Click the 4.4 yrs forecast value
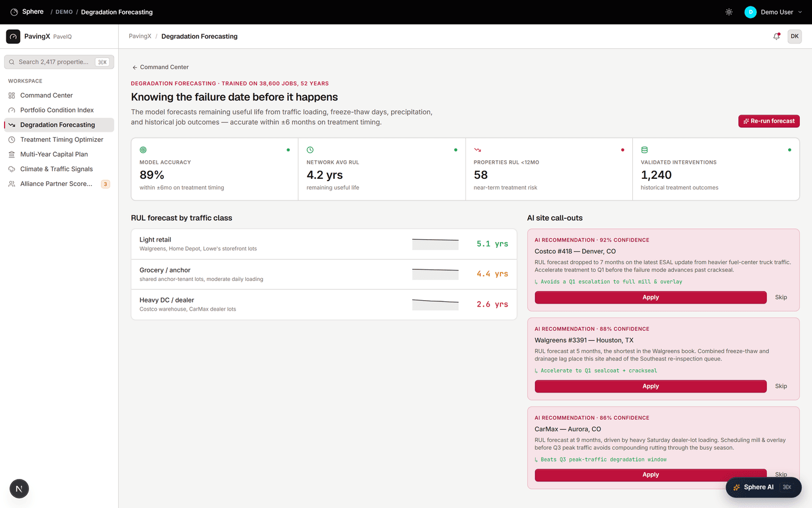 click(x=492, y=274)
